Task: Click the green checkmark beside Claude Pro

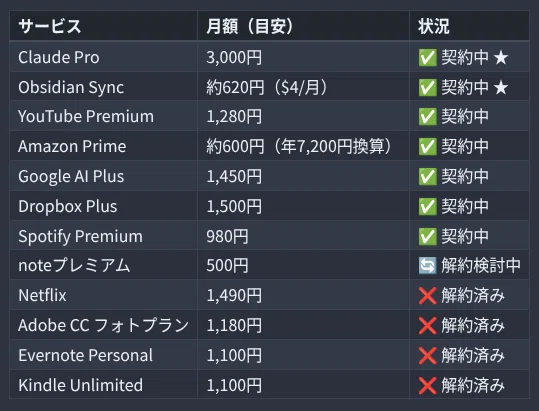Action: (427, 57)
